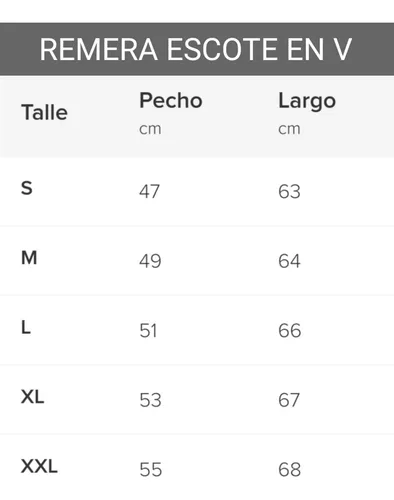This screenshot has width=394, height=500.
Task: Select the S size row label
Action: pos(27,188)
